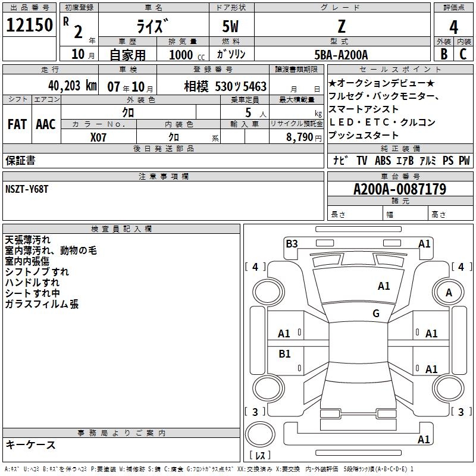Select exterior color "クロ" under 外装色

(128, 112)
